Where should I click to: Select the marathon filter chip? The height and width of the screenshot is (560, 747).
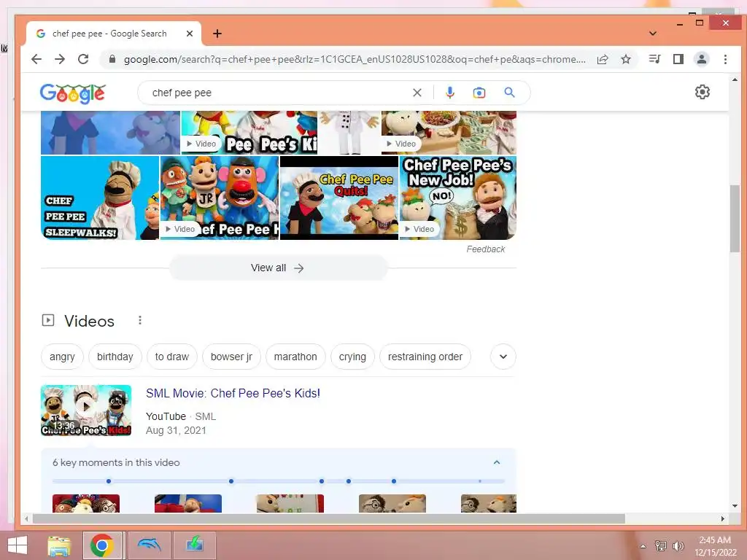coord(295,357)
